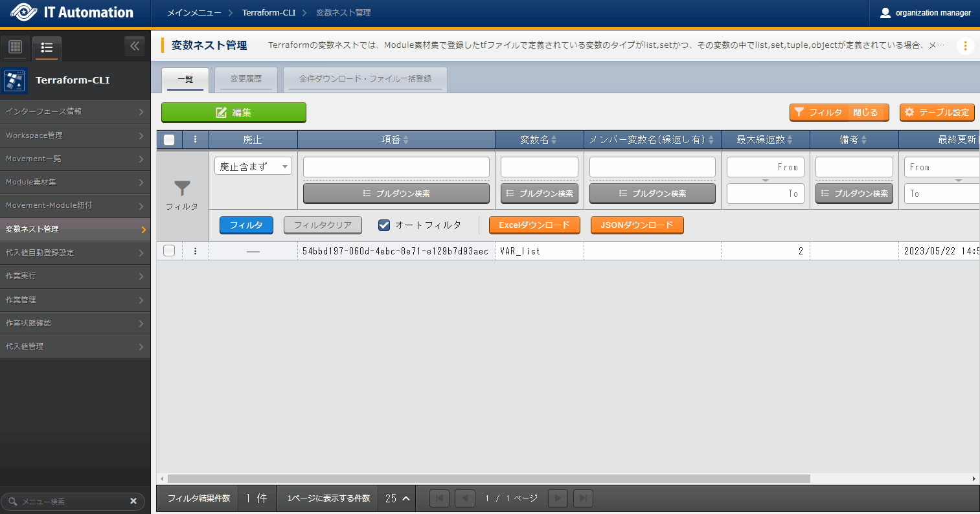This screenshot has width=980, height=514.
Task: Disable the オートフィルタ checkbox
Action: point(384,225)
